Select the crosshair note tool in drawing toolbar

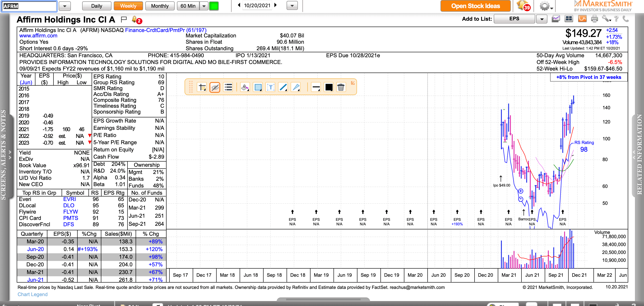202,87
